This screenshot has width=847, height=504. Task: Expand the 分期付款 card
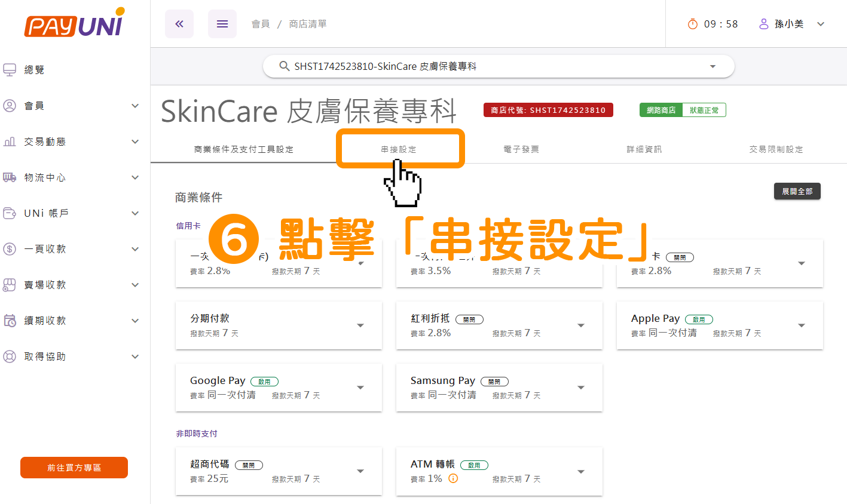[x=360, y=325]
